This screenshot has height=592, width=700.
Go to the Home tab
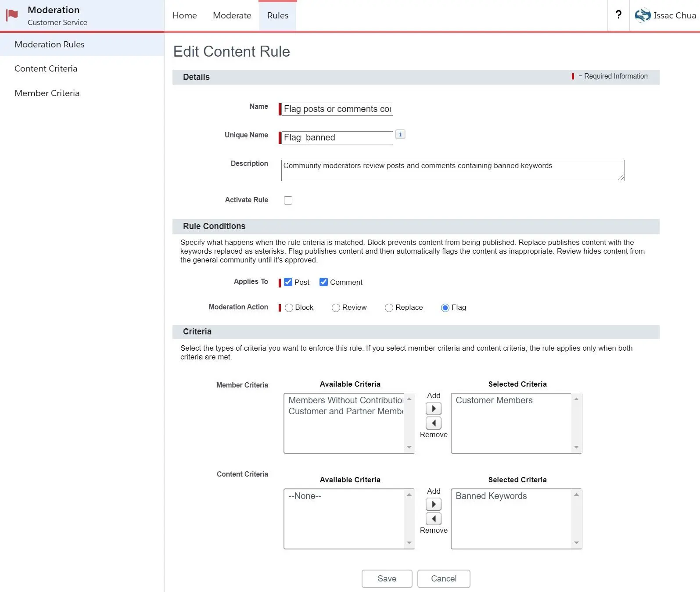point(185,15)
